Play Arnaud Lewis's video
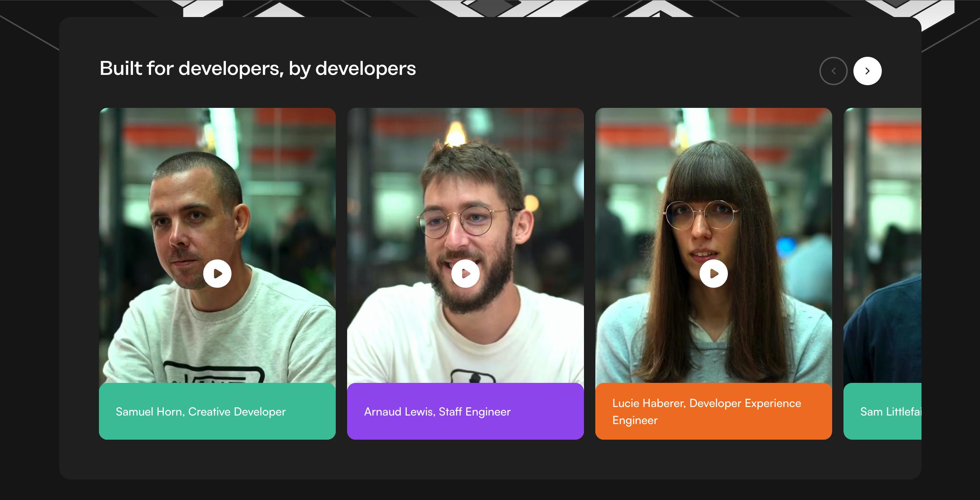The height and width of the screenshot is (500, 980). tap(465, 273)
